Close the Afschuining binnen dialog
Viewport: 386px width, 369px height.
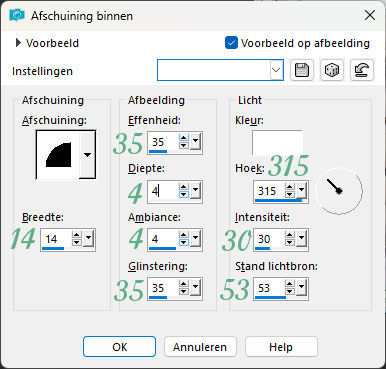pyautogui.click(x=370, y=15)
